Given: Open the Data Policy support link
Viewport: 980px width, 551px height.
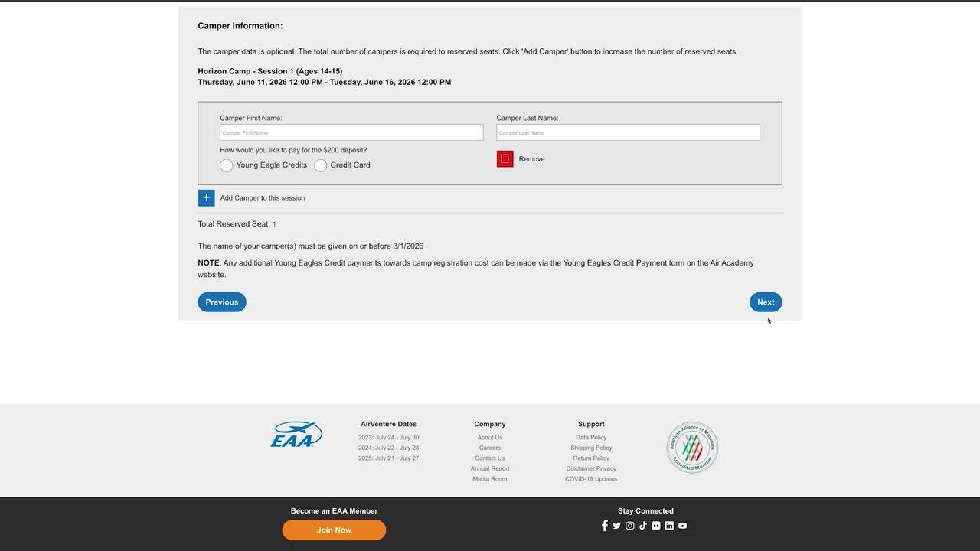Looking at the screenshot, I should (x=591, y=438).
